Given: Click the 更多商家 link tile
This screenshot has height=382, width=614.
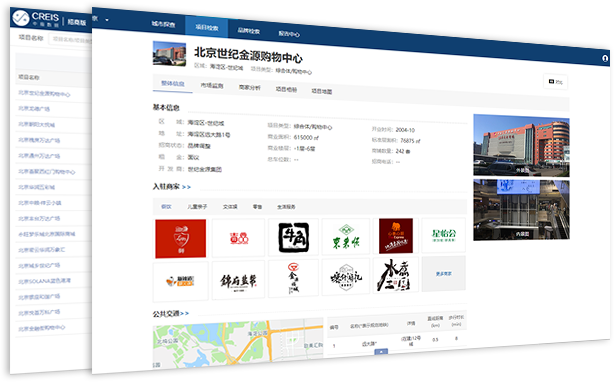Looking at the screenshot, I should pyautogui.click(x=444, y=274).
